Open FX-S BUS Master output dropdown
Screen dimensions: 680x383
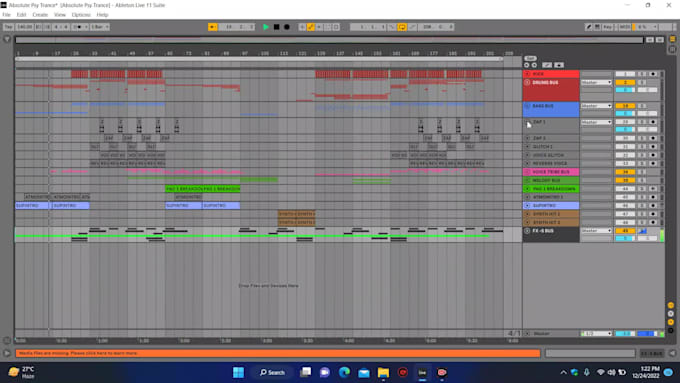tap(596, 231)
